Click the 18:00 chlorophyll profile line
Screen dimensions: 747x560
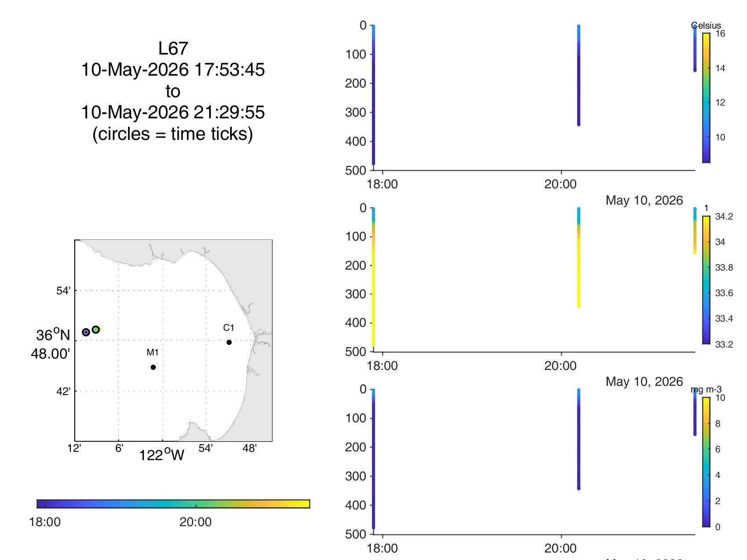coord(373,459)
